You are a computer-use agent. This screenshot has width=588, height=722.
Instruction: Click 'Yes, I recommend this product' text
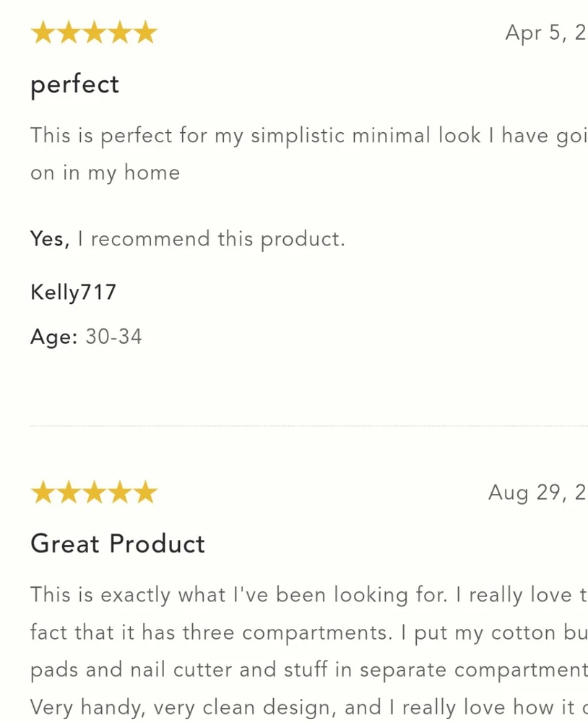pos(188,239)
